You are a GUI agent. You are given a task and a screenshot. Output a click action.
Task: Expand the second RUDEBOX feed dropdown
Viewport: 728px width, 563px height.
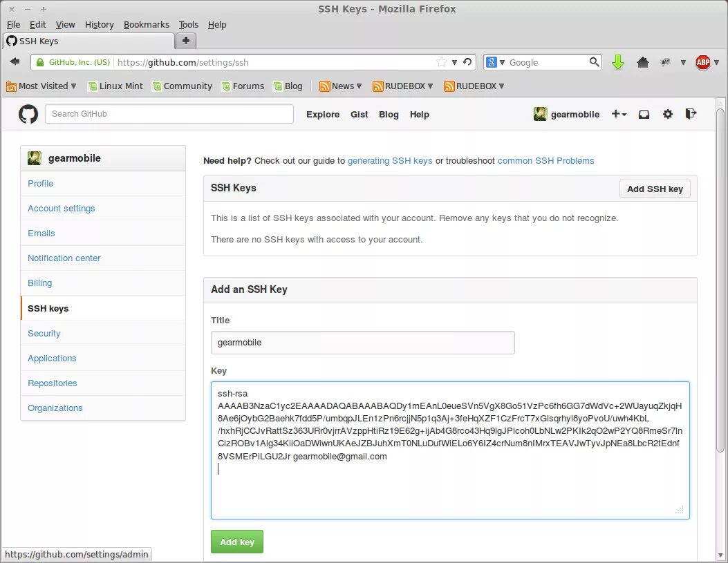[474, 86]
